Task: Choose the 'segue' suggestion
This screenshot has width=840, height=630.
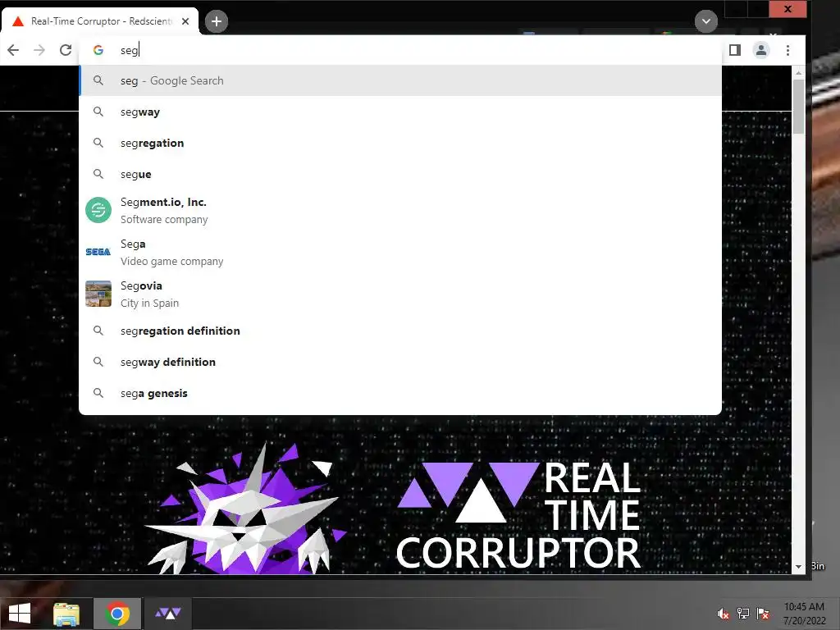Action: (x=400, y=174)
